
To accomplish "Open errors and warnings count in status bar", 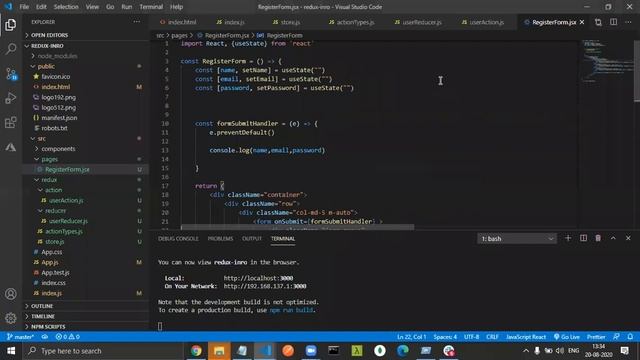I will (x=68, y=337).
